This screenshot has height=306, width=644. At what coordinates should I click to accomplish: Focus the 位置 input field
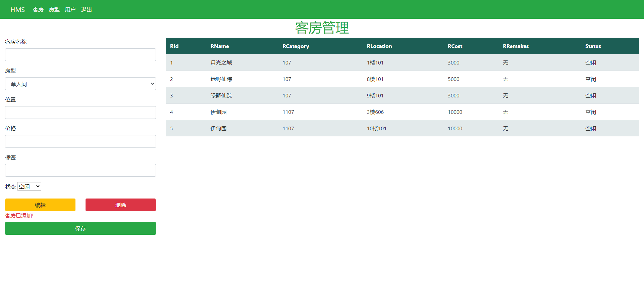80,113
